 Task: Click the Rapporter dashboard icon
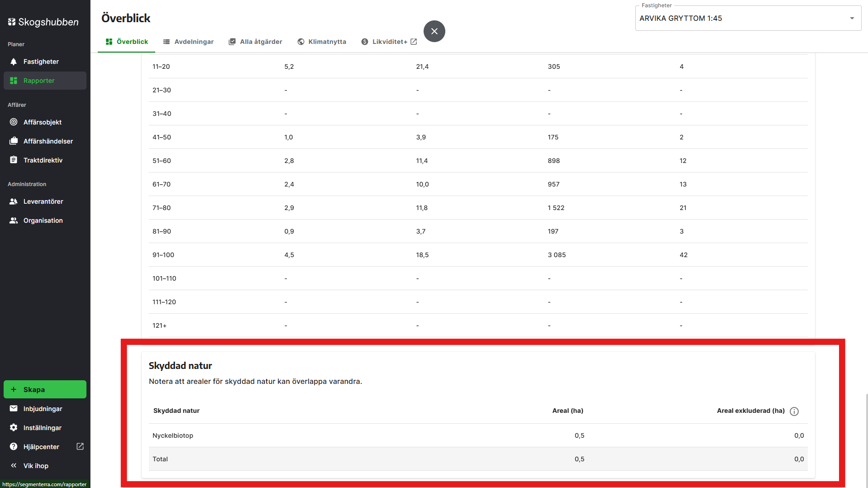coord(14,81)
